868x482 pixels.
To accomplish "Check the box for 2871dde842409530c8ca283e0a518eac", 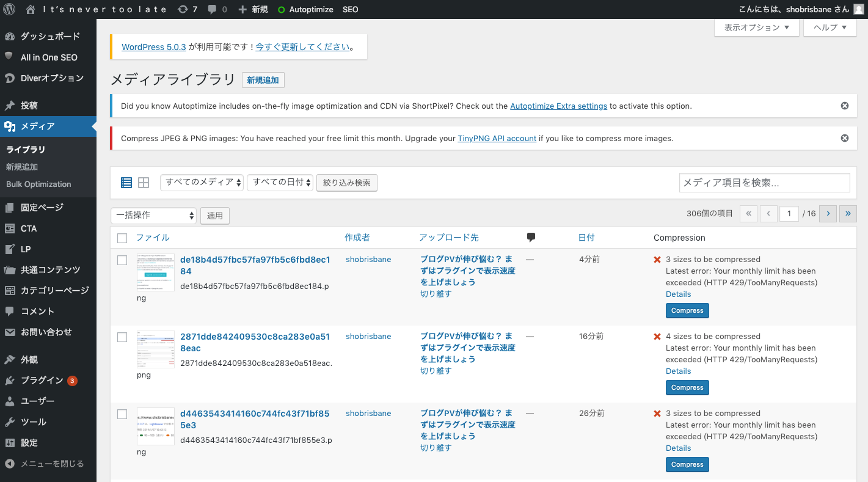I will click(x=122, y=337).
